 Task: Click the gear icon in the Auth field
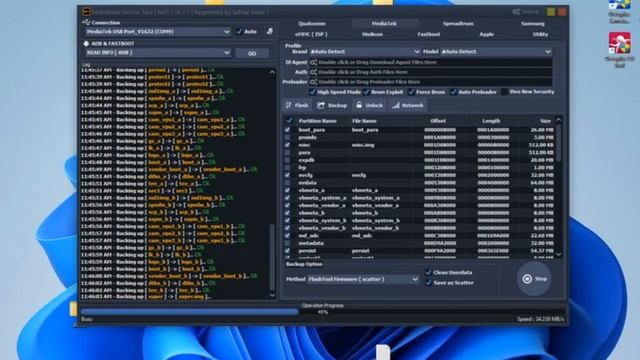pos(313,72)
